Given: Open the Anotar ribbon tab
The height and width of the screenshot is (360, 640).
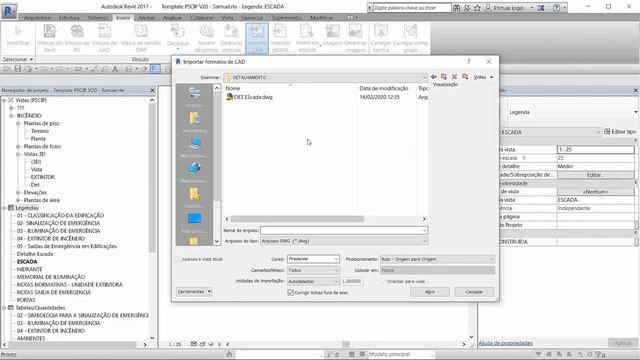Looking at the screenshot, I should point(146,18).
